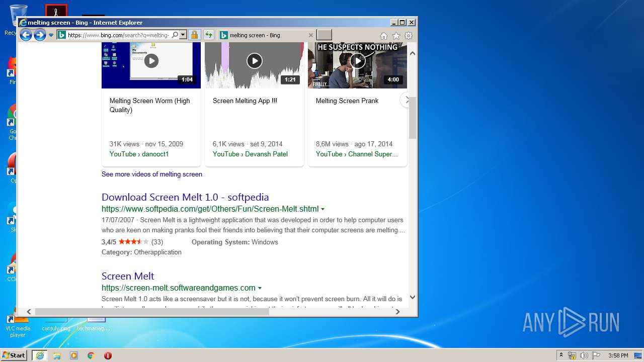Click 'YouTube › Channel Super...' source text

point(357,154)
